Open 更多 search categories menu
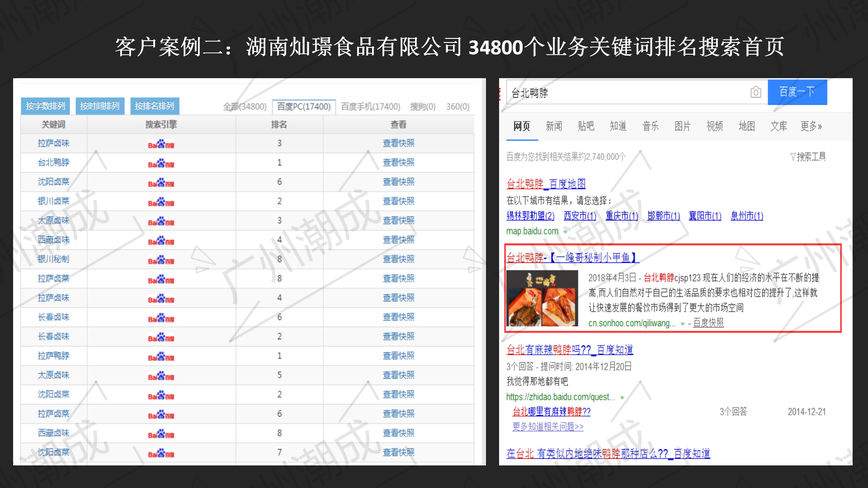Image resolution: width=868 pixels, height=488 pixels. (x=811, y=126)
